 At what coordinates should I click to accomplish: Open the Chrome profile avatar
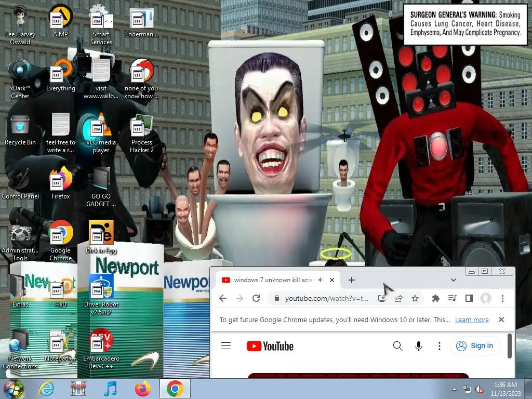coord(486,298)
